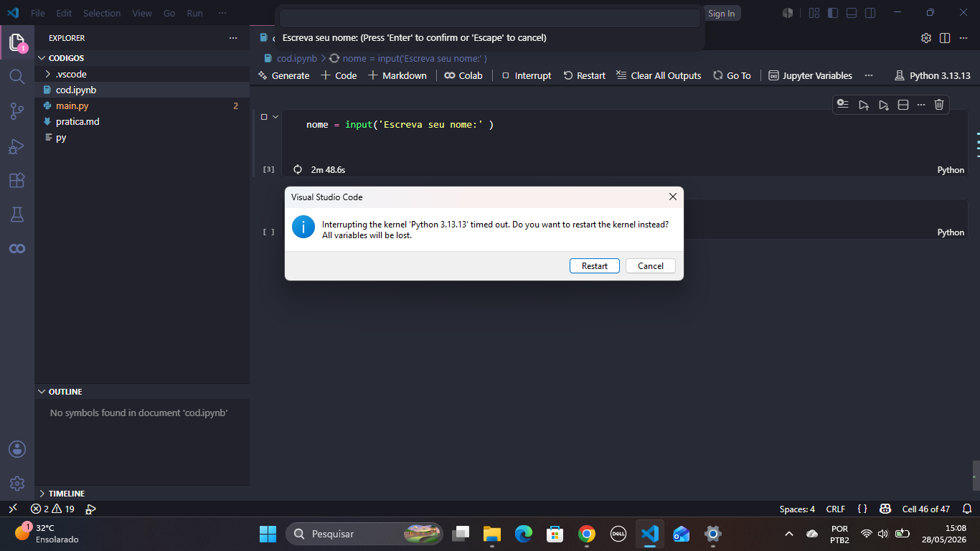Open the Colab view in the activity bar
The height and width of the screenshot is (551, 980).
(17, 248)
